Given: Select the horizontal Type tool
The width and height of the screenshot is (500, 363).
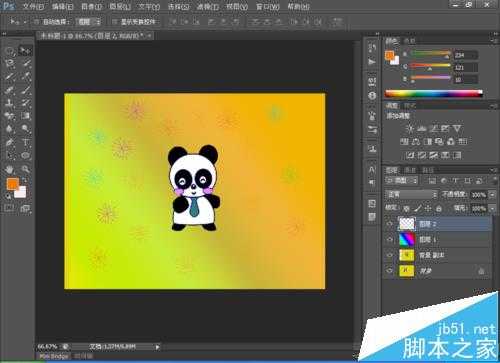Looking at the screenshot, I should (25, 142).
